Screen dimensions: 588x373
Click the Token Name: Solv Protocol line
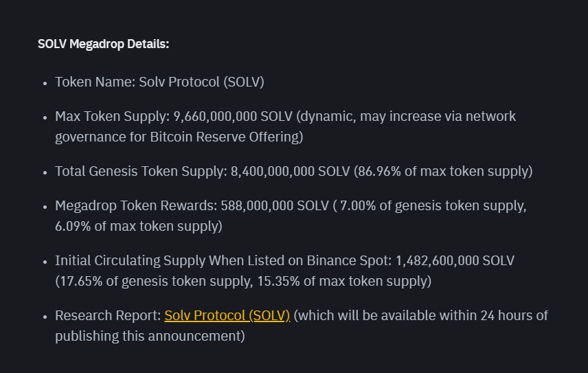tap(159, 82)
